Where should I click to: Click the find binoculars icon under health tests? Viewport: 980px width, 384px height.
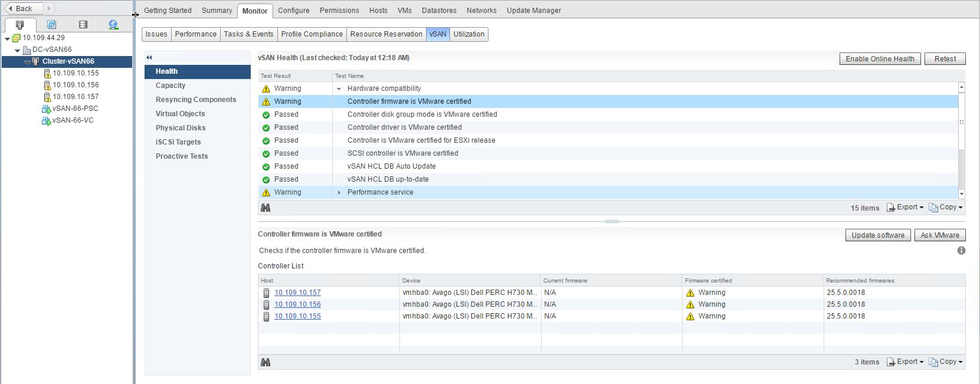(x=266, y=208)
